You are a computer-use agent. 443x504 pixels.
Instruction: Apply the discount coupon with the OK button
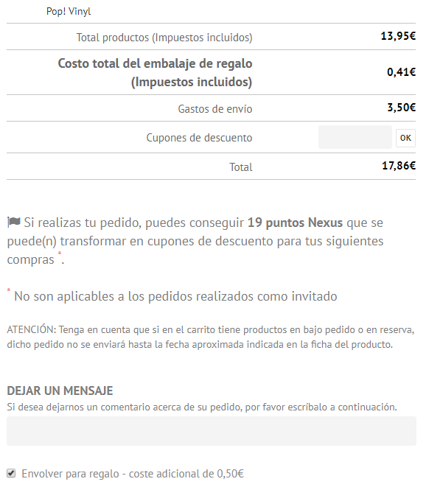405,138
